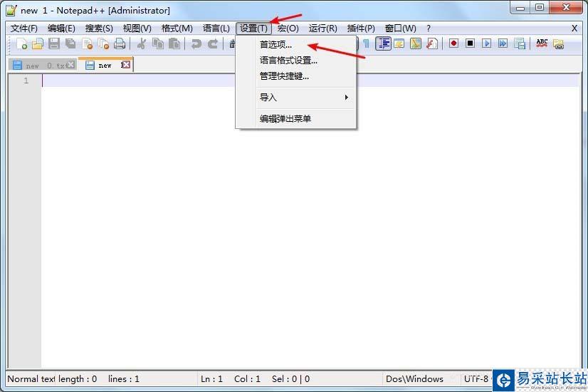This screenshot has height=392, width=588.
Task: Open the 宏(O) menu
Action: tap(288, 29)
